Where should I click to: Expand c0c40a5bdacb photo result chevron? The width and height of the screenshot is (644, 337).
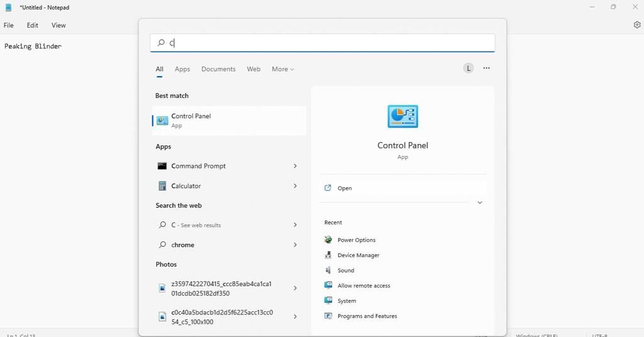pyautogui.click(x=295, y=316)
